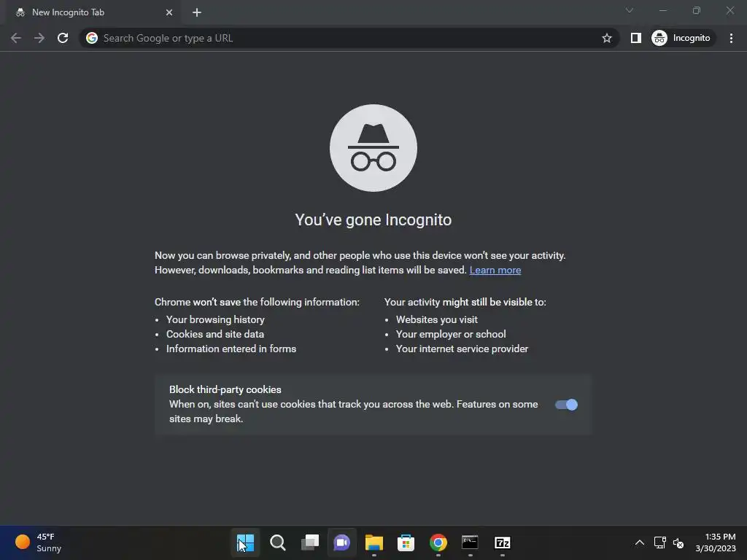Click the network status tray icon

pyautogui.click(x=659, y=542)
